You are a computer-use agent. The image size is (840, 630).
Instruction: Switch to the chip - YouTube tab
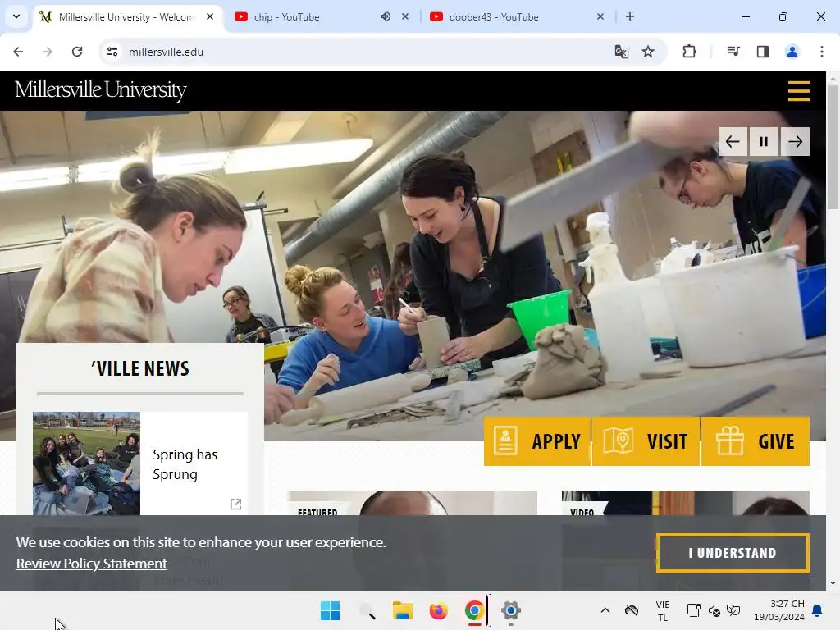pyautogui.click(x=286, y=17)
